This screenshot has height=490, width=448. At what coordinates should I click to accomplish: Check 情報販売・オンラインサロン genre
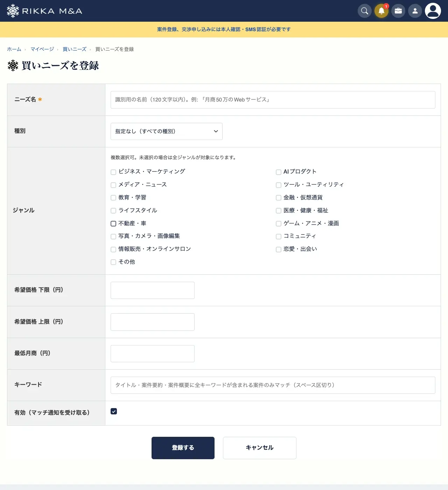coord(113,249)
